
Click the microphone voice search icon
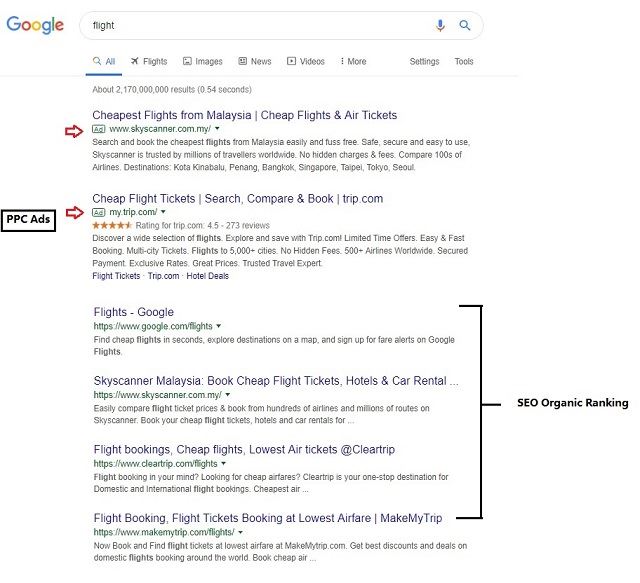(440, 25)
